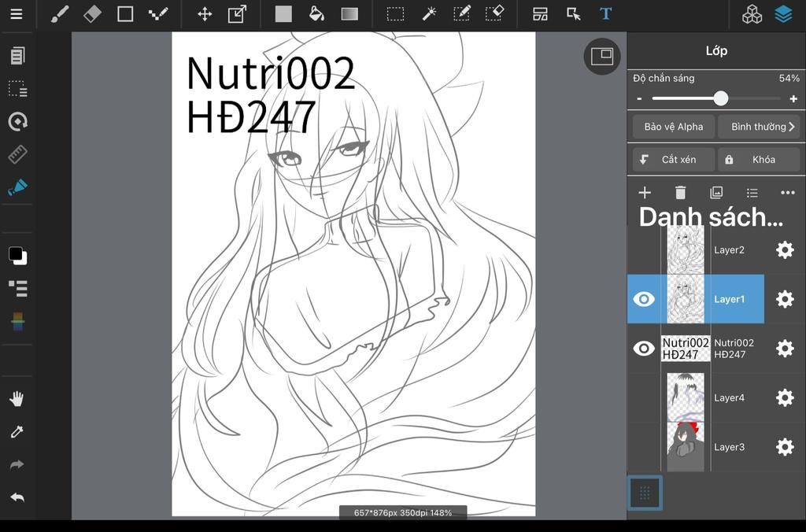The height and width of the screenshot is (532, 806).
Task: Select the Magic Wand tool
Action: point(429,14)
